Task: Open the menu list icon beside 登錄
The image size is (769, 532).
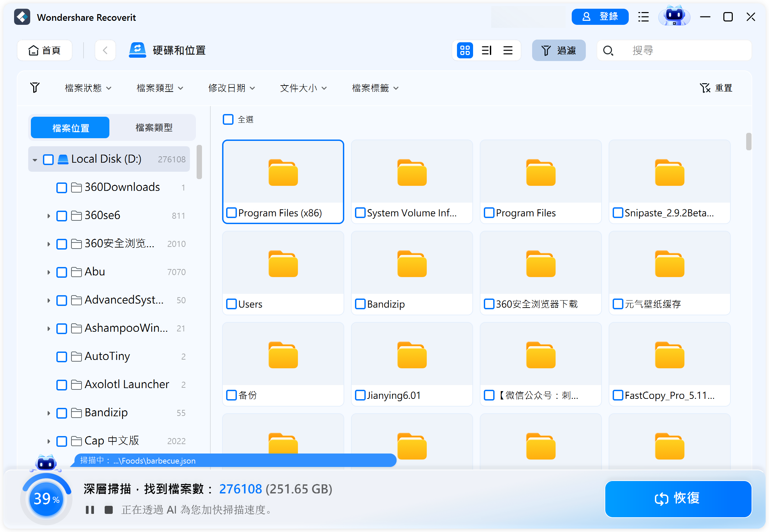Action: [643, 17]
